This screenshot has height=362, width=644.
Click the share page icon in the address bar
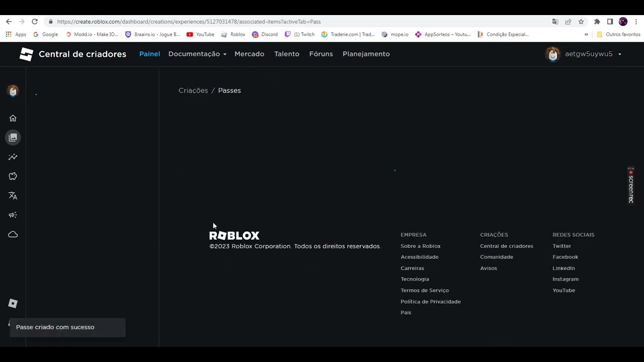click(568, 22)
